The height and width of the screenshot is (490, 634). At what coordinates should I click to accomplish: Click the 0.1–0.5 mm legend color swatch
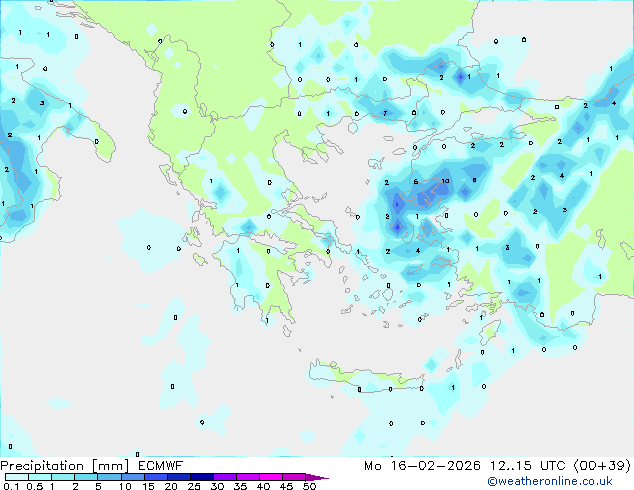(x=17, y=477)
